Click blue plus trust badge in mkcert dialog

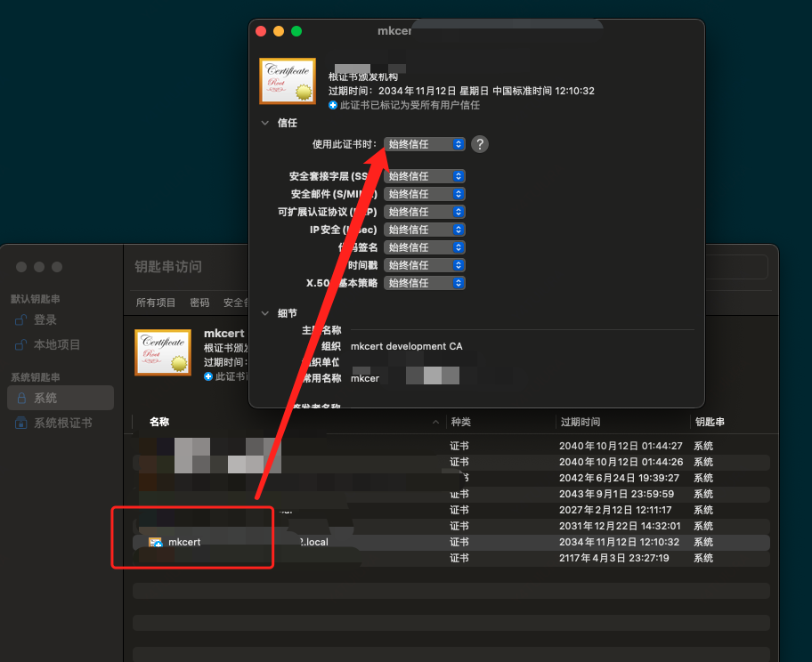333,105
